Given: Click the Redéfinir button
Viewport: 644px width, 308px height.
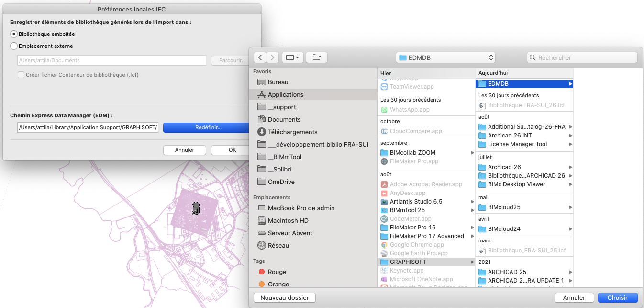Looking at the screenshot, I should pyautogui.click(x=206, y=128).
